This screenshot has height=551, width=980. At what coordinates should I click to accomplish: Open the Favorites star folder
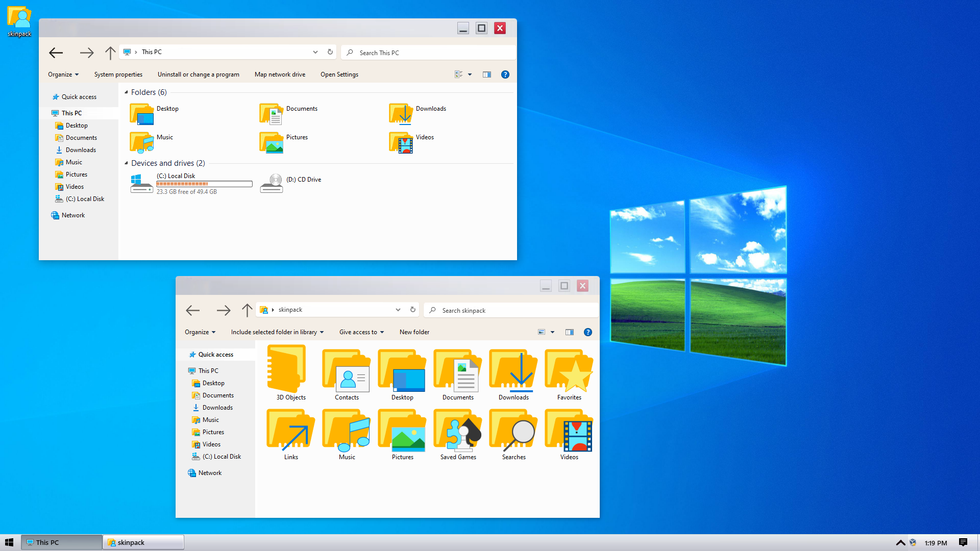(569, 371)
